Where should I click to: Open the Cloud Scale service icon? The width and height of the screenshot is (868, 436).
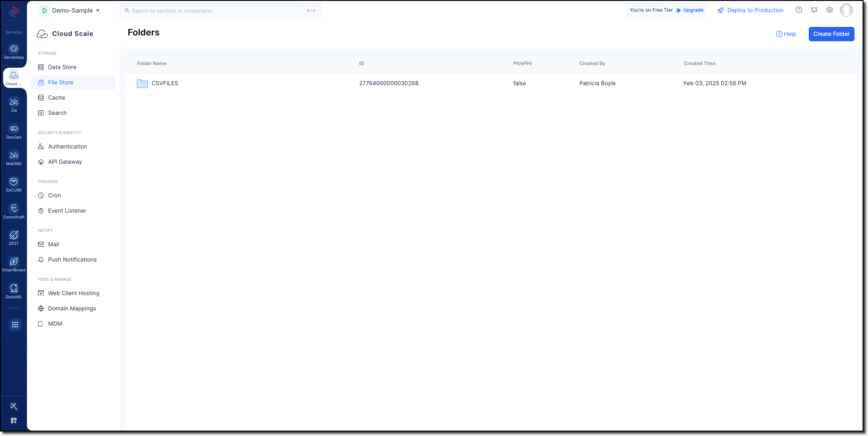pos(14,78)
